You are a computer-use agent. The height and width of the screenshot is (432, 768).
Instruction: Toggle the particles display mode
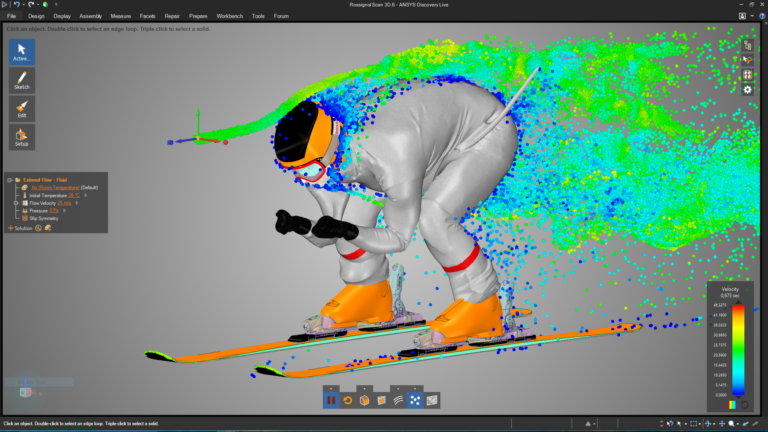(x=415, y=400)
